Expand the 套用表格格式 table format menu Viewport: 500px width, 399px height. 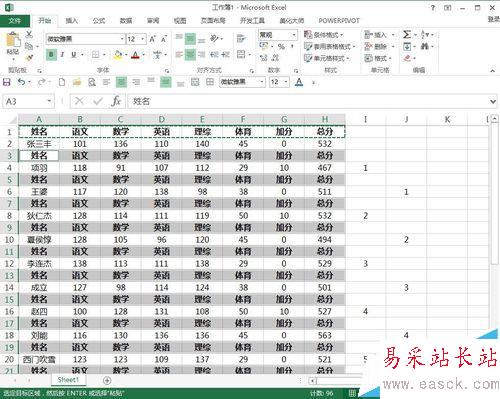click(x=330, y=46)
